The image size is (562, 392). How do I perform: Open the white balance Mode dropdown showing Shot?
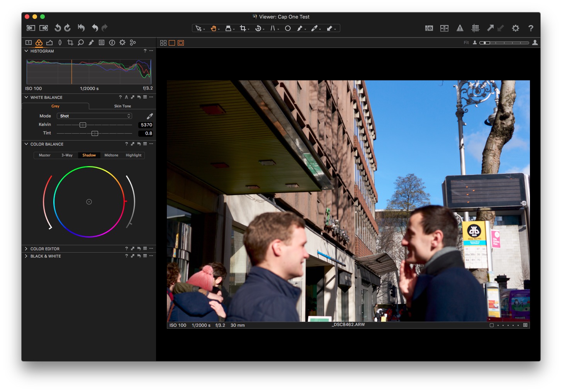pyautogui.click(x=94, y=116)
